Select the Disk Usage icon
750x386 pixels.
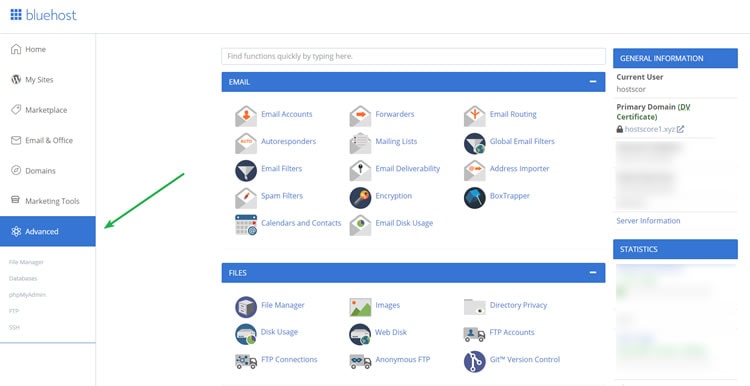[246, 334]
